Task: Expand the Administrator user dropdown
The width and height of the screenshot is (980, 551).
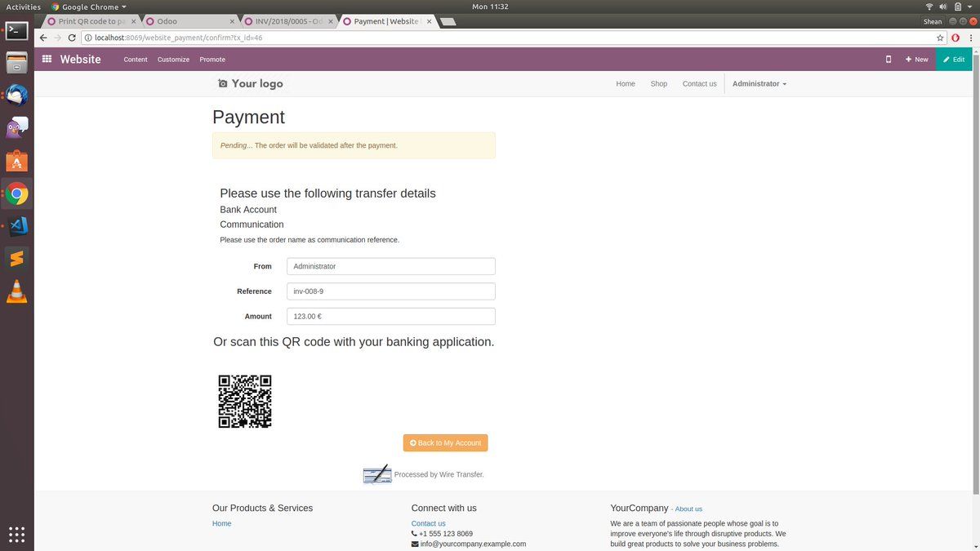Action: [759, 84]
